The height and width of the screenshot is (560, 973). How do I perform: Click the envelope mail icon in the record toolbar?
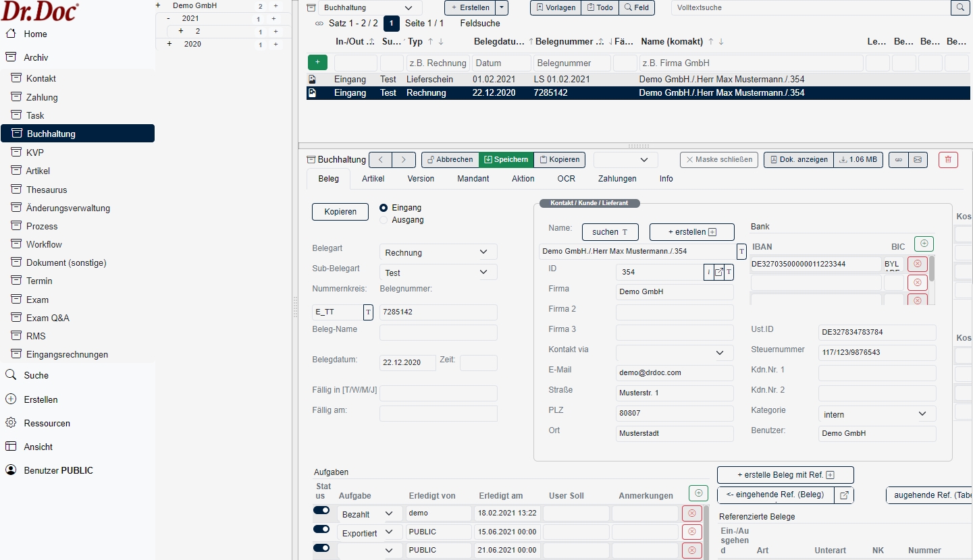(x=917, y=160)
